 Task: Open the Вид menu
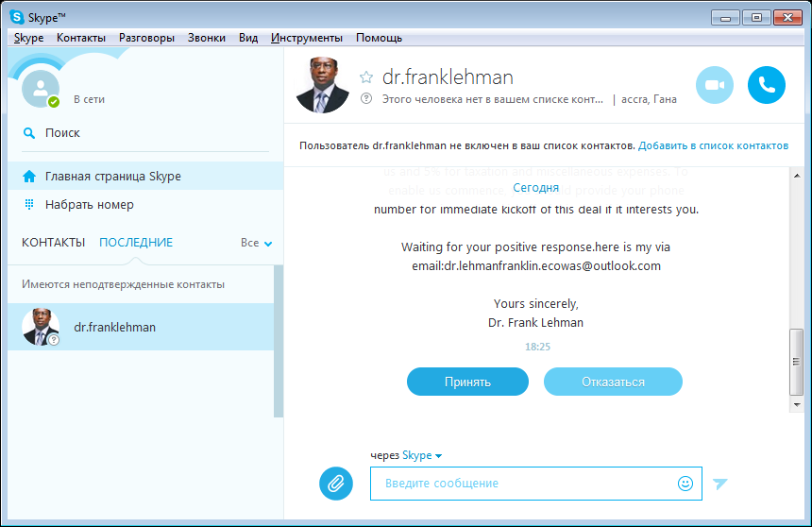click(x=248, y=38)
